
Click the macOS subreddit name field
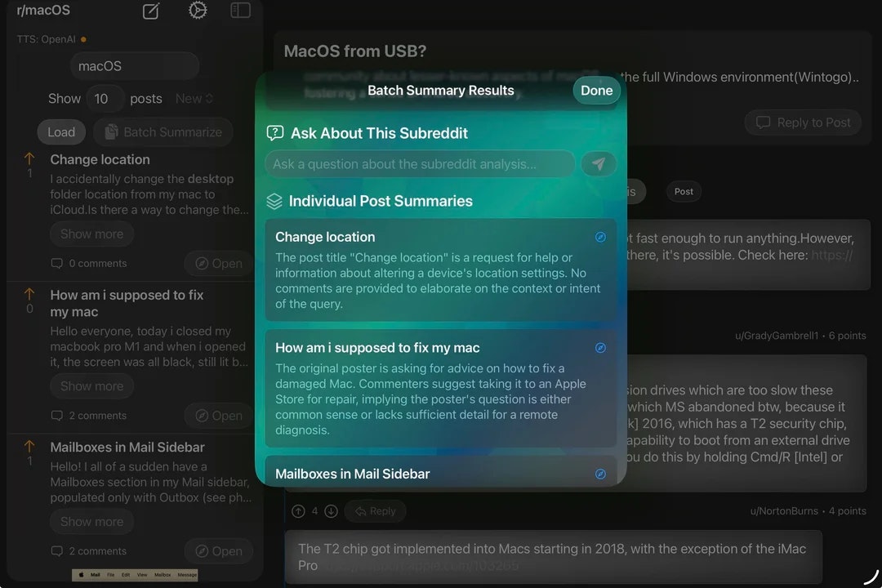pyautogui.click(x=135, y=66)
